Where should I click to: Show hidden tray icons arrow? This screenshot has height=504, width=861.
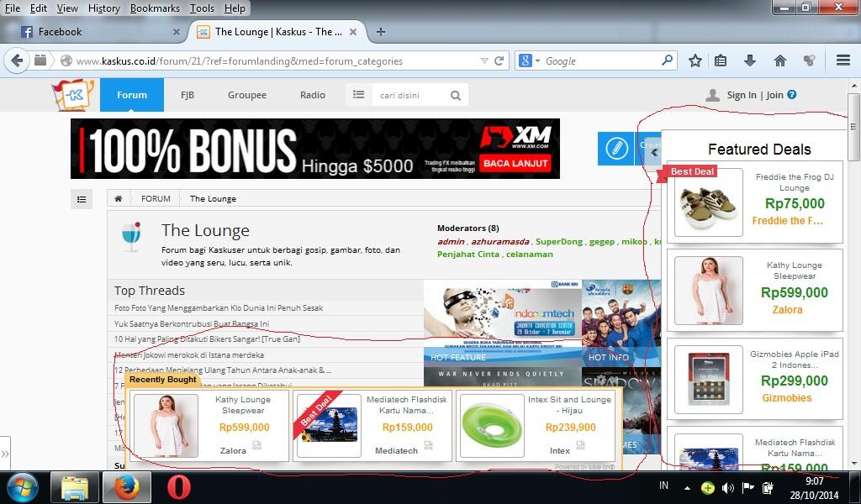(x=688, y=487)
